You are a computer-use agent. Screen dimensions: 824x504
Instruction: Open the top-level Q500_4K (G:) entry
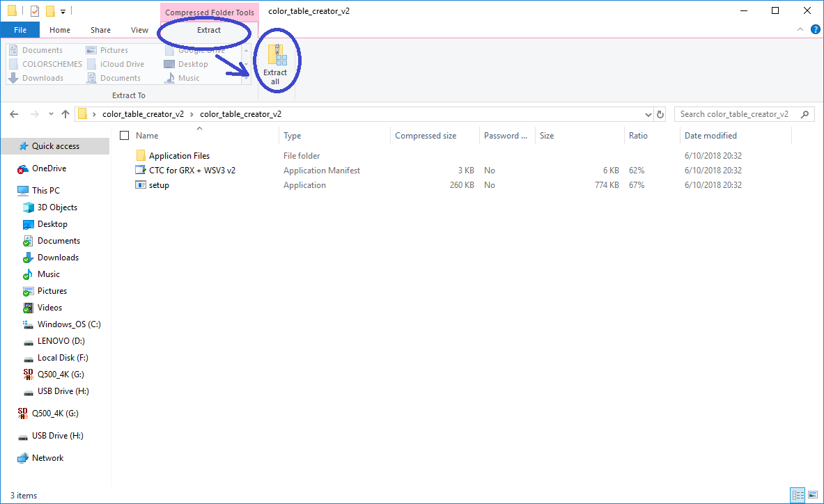(x=54, y=414)
